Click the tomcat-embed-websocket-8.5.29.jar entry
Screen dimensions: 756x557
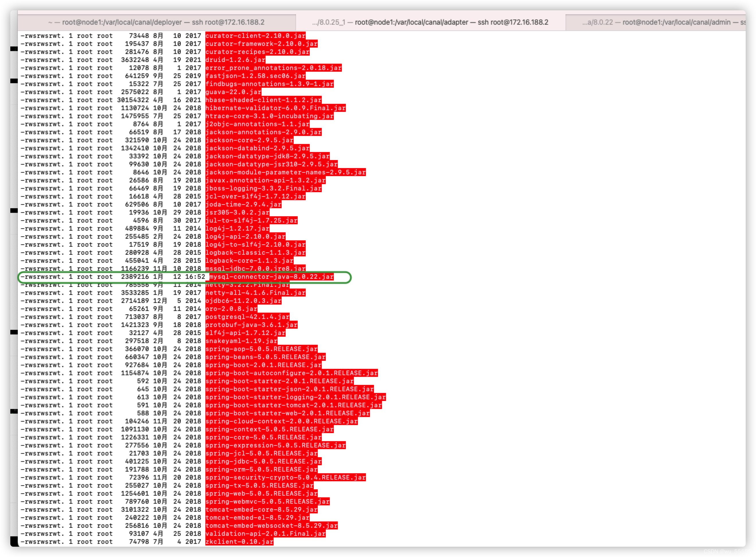[271, 526]
